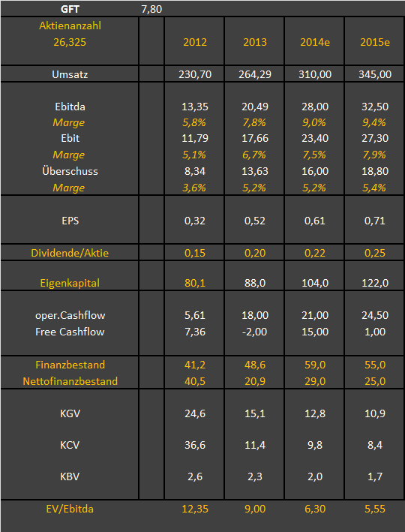This screenshot has height=532, width=405.
Task: Click KGV value 10,9
Action: click(x=375, y=413)
